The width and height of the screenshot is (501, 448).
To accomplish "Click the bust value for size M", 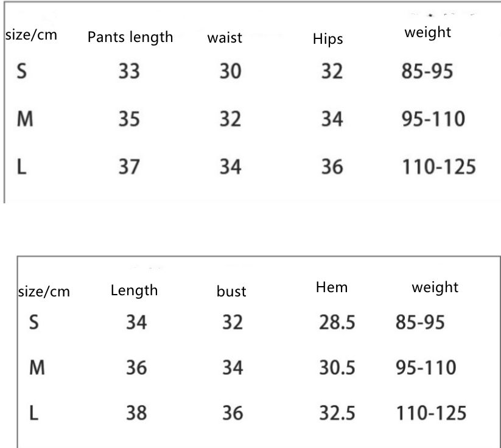I will point(232,368).
